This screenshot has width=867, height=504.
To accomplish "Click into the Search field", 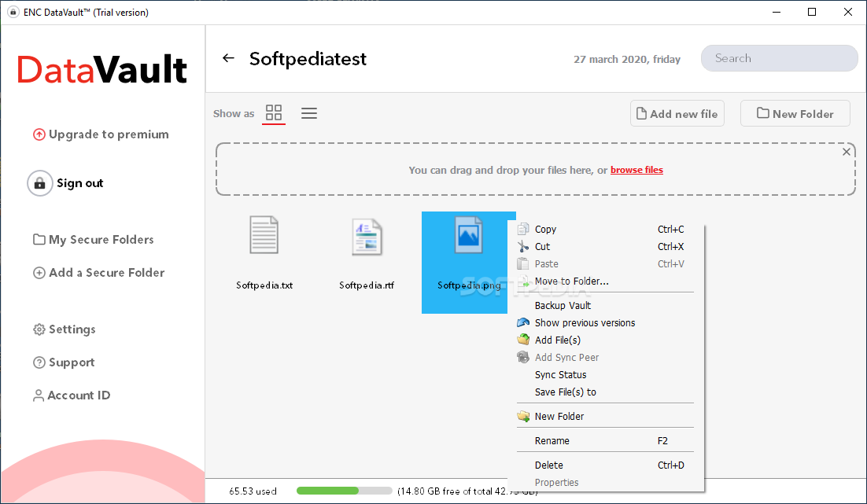I will click(779, 58).
